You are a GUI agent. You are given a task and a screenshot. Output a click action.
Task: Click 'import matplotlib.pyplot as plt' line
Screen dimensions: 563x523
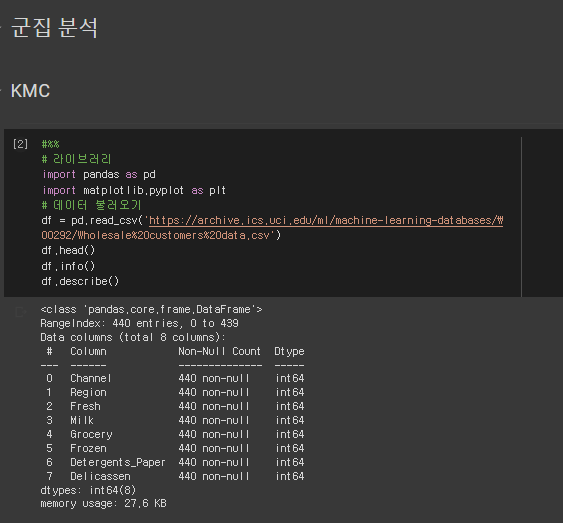point(134,190)
